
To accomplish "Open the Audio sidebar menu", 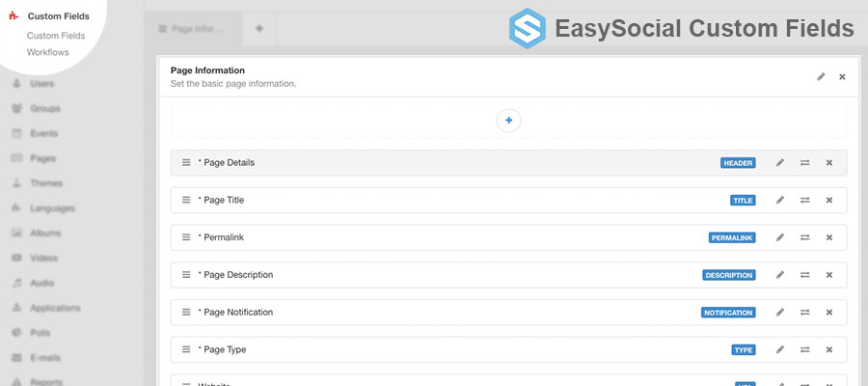I will pyautogui.click(x=41, y=283).
